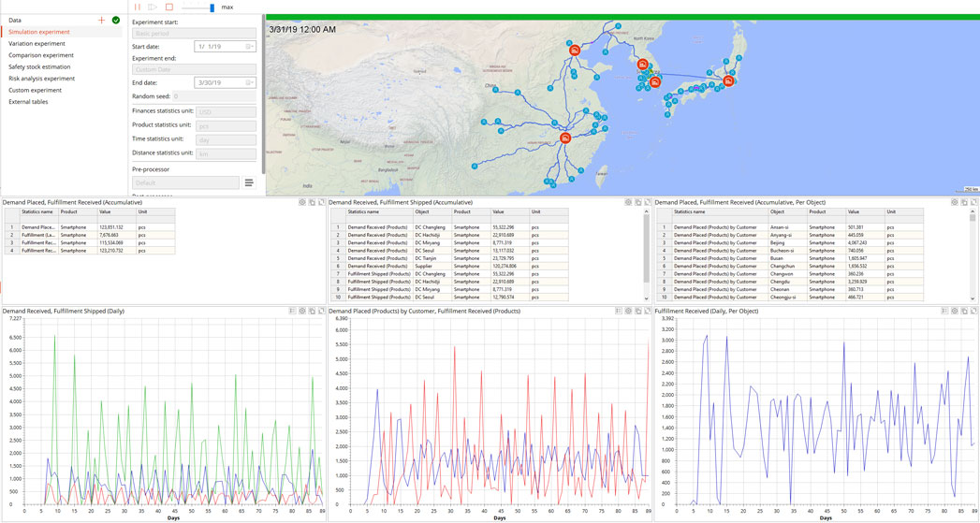Click the red DC marker in Japan

[728, 81]
